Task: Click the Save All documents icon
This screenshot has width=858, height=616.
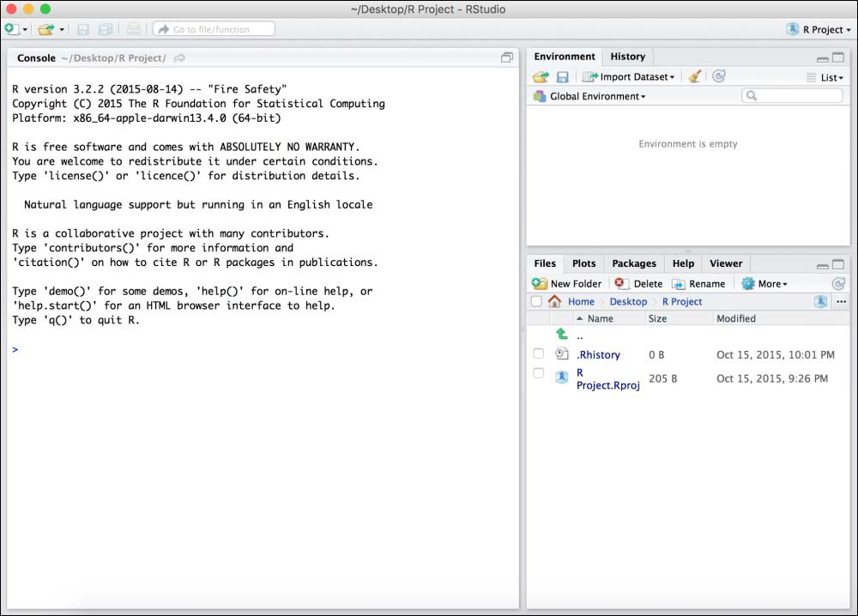Action: [x=105, y=29]
